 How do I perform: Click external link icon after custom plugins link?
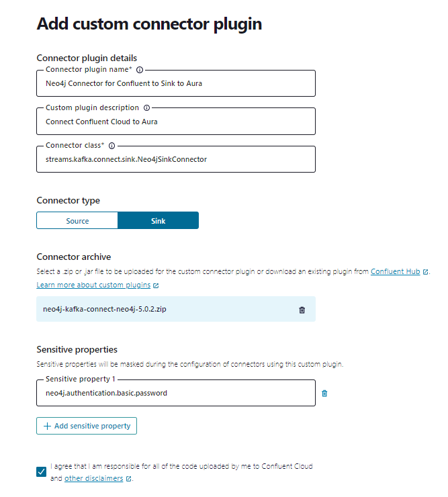156,285
